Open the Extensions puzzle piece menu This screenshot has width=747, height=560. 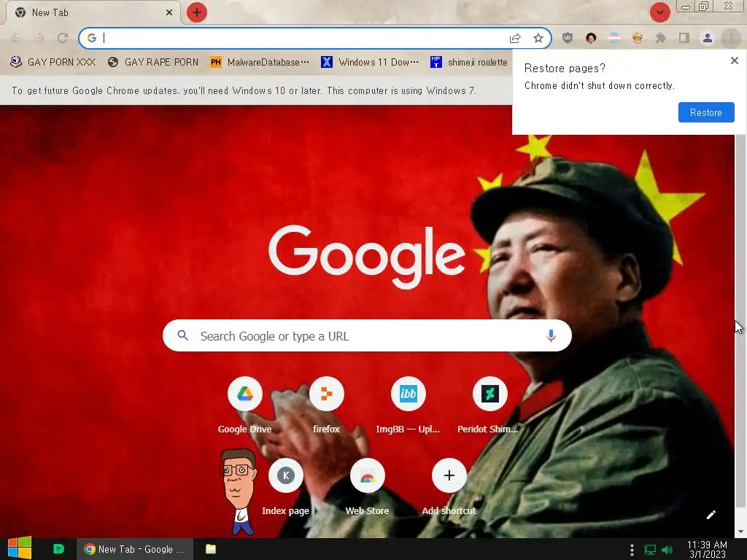661,38
